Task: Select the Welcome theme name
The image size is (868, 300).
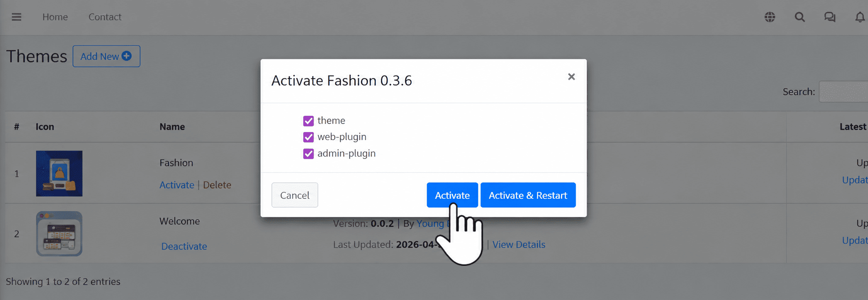Action: coord(180,221)
